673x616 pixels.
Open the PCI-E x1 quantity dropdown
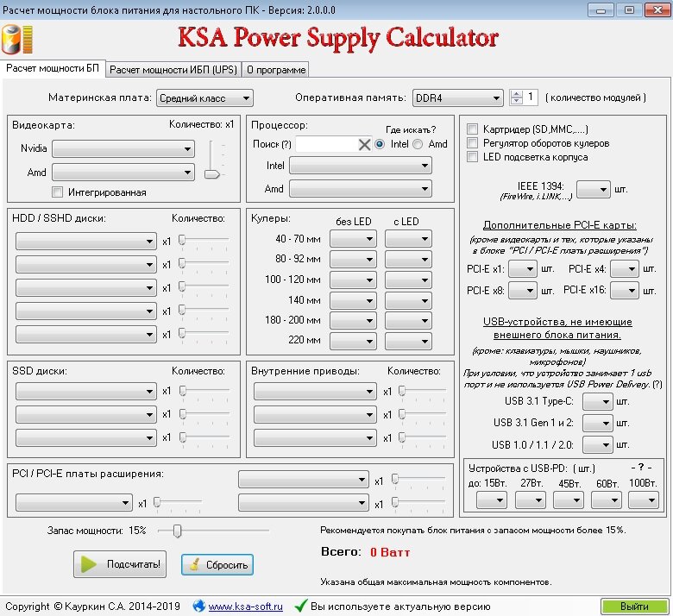(x=522, y=269)
